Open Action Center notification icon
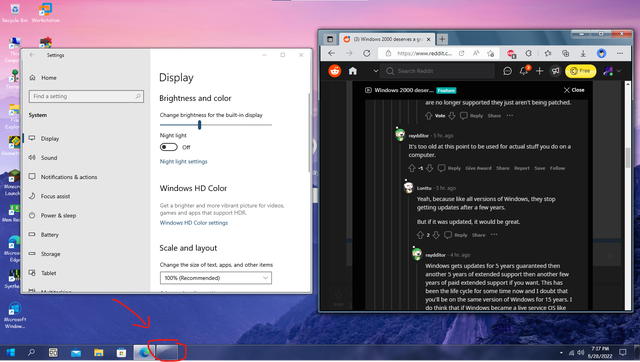The height and width of the screenshot is (362, 640). point(623,353)
